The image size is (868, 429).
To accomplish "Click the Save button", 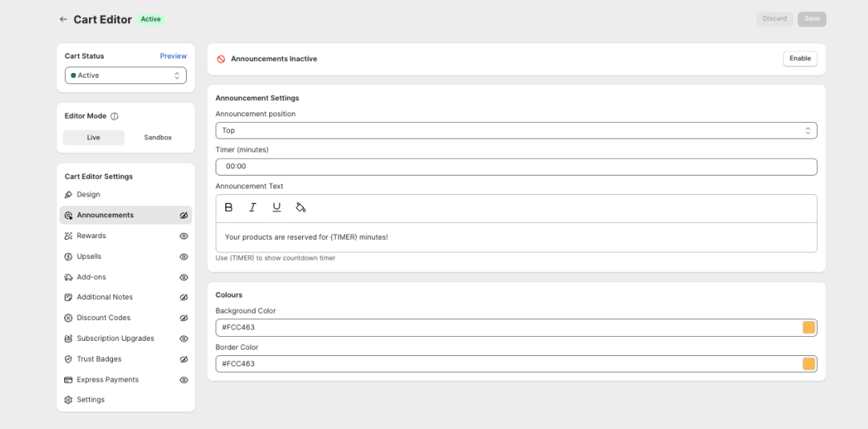I will point(812,18).
